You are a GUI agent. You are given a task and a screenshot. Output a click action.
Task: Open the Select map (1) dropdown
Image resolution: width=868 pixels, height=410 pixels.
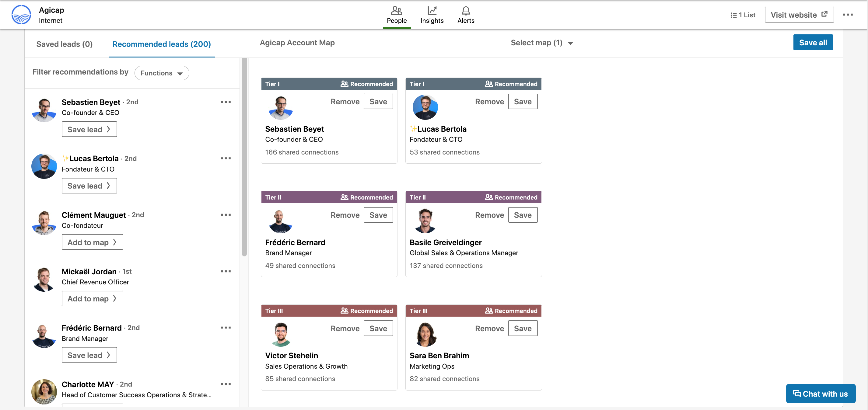[541, 43]
